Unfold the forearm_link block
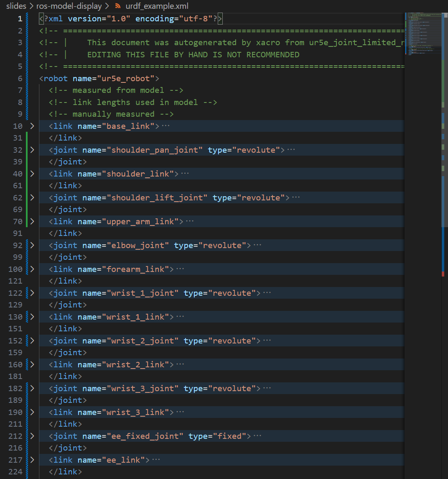 32,269
